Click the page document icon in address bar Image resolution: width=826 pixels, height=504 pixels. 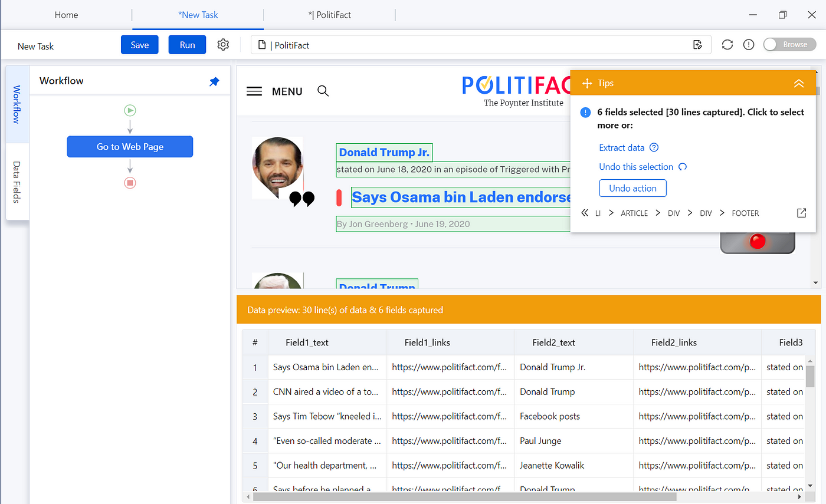pyautogui.click(x=263, y=45)
